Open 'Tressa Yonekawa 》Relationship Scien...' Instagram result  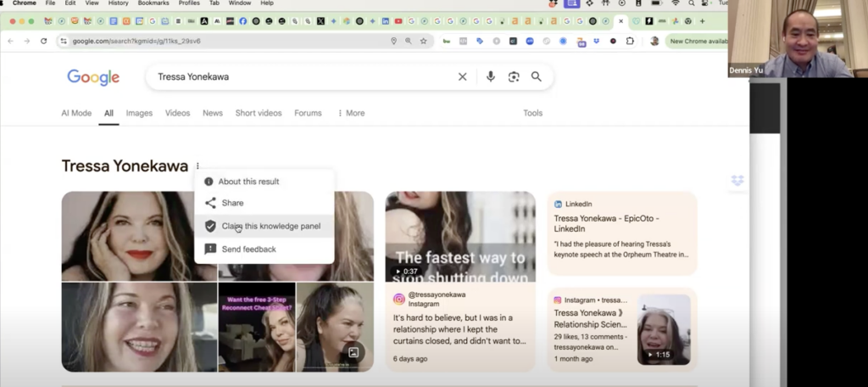coord(591,318)
